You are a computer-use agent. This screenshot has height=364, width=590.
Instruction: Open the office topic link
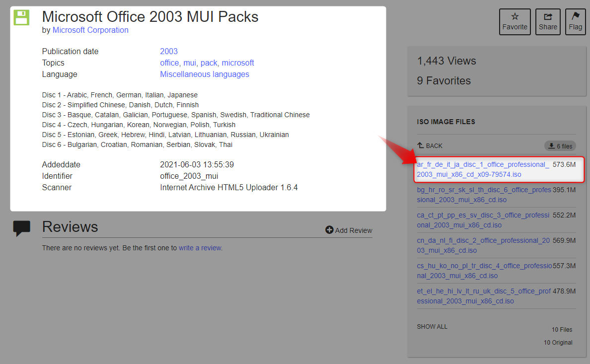pos(169,63)
